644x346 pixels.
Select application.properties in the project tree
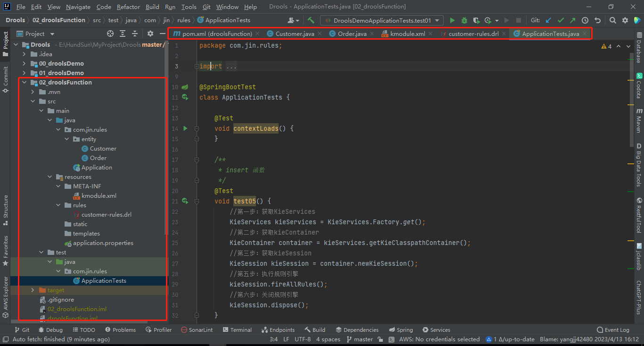pyautogui.click(x=103, y=243)
